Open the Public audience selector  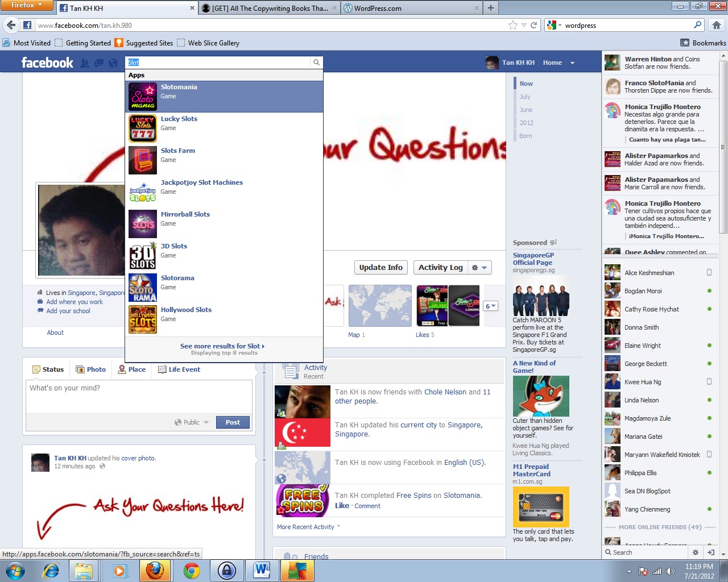tap(192, 422)
